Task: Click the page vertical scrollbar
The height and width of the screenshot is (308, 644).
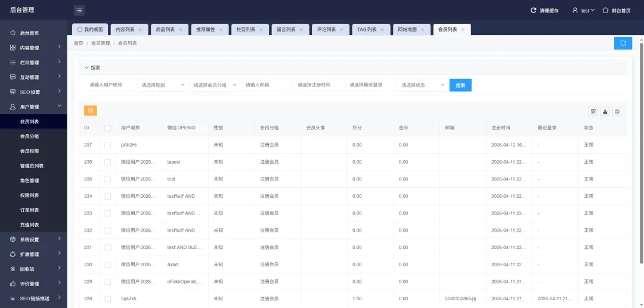Action: 642,152
